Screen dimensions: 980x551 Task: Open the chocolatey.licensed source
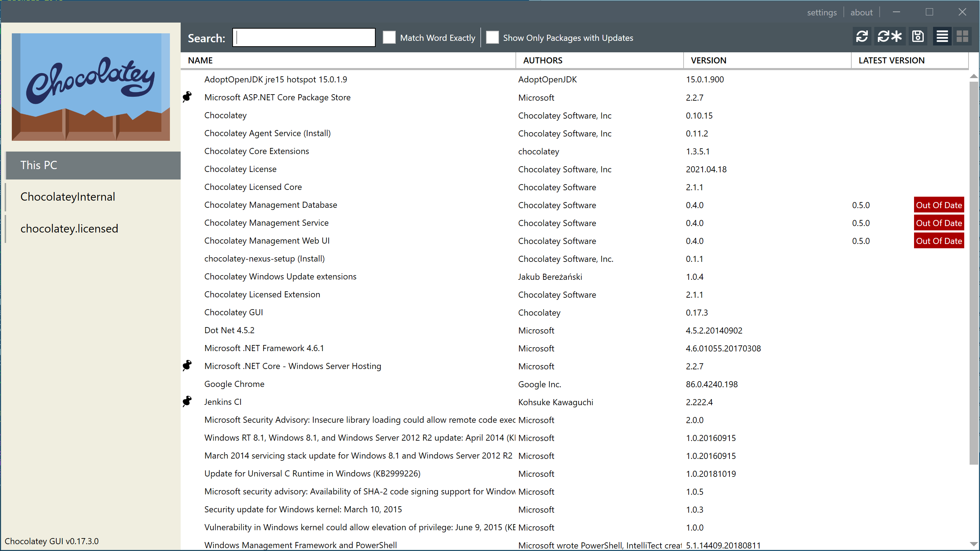(x=93, y=229)
